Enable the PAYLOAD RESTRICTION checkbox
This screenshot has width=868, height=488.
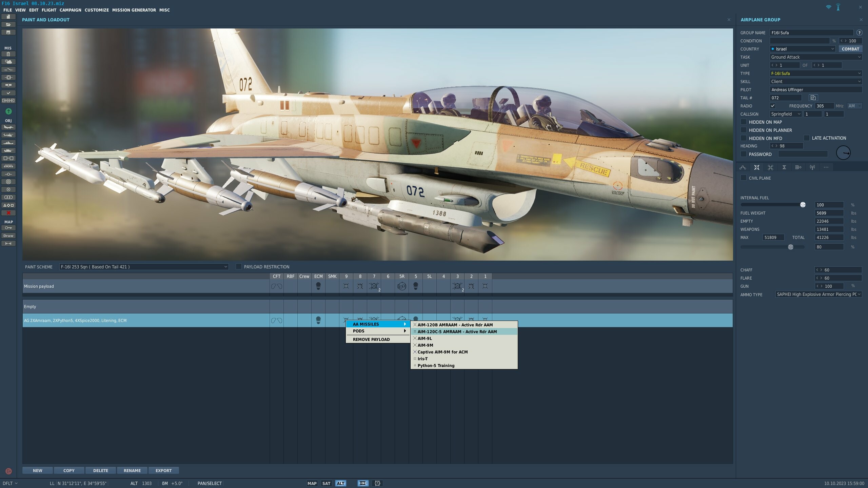239,267
